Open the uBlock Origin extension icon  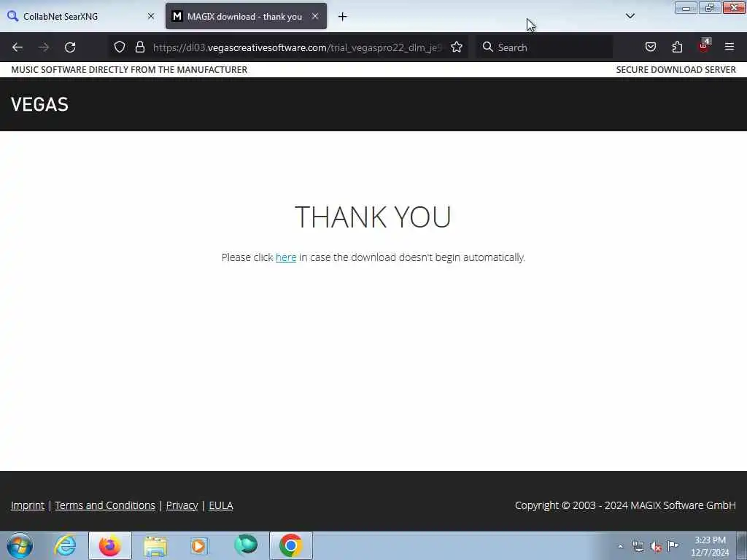[704, 46]
